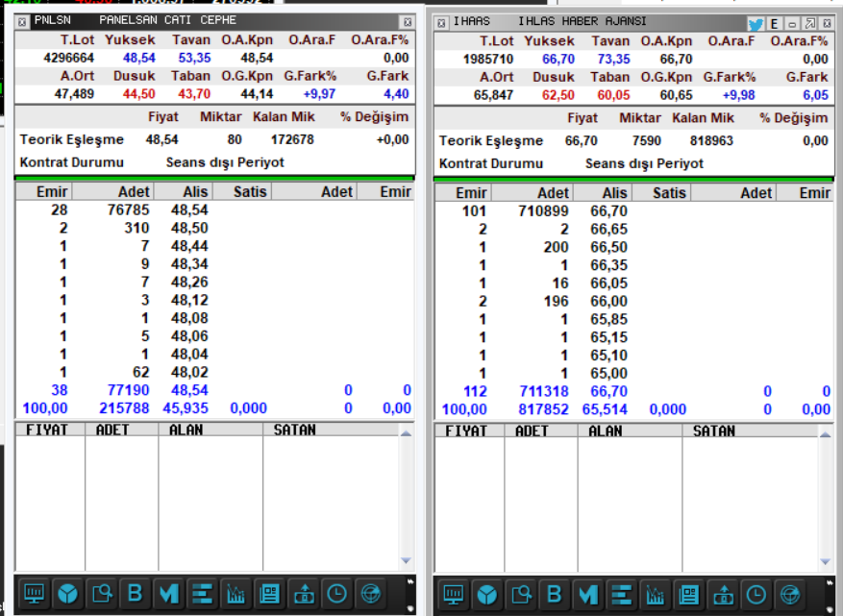Screen dimensions: 843x616
Task: Click the E button in IHAAS title bar
Action: tap(774, 24)
